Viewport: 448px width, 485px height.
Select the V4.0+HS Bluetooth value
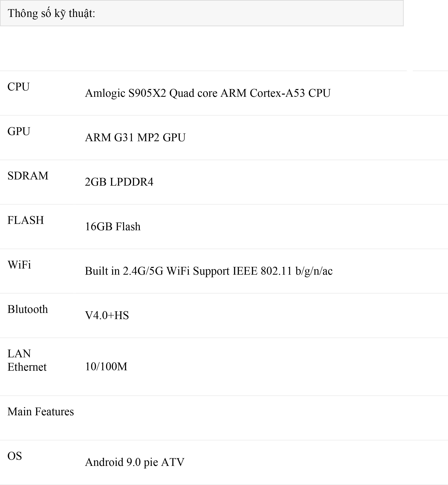(x=107, y=315)
